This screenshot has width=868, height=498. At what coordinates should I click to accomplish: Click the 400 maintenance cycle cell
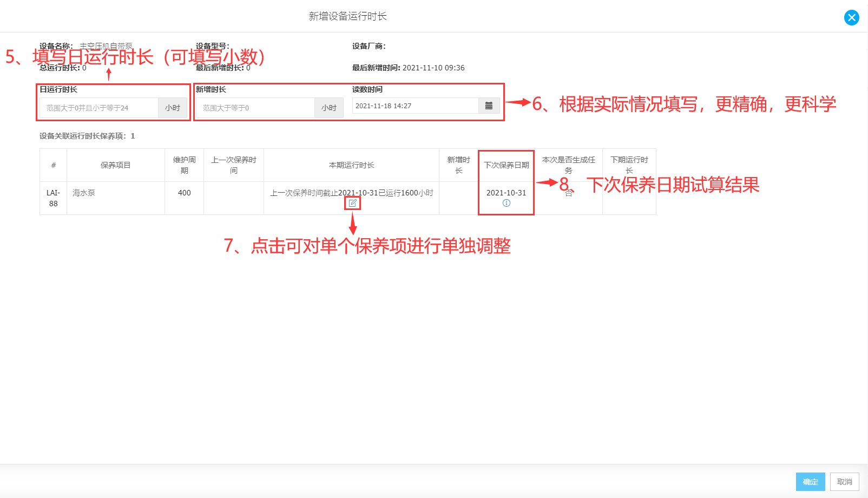pyautogui.click(x=185, y=198)
